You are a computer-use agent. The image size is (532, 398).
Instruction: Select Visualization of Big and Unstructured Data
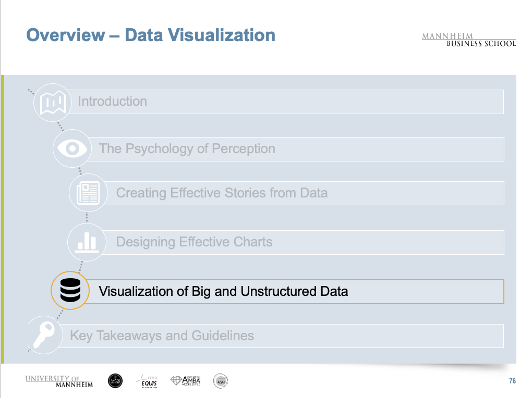point(295,291)
